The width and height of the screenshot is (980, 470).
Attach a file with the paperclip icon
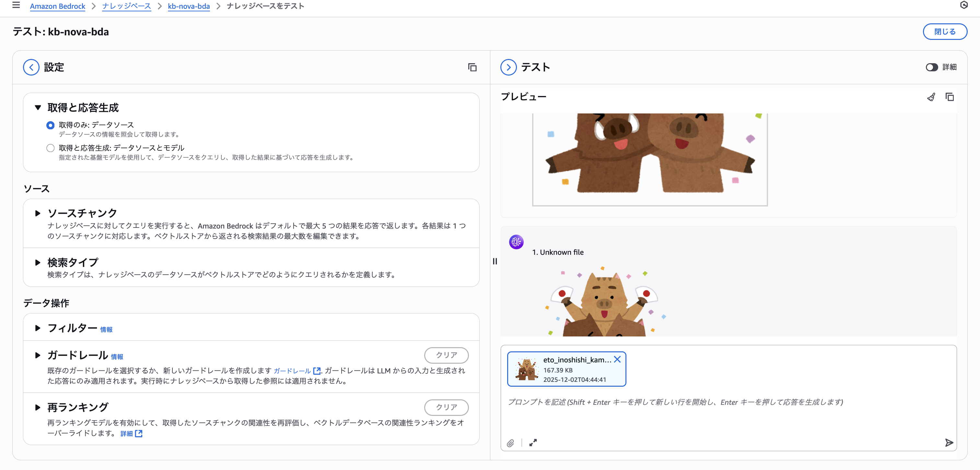click(x=510, y=442)
